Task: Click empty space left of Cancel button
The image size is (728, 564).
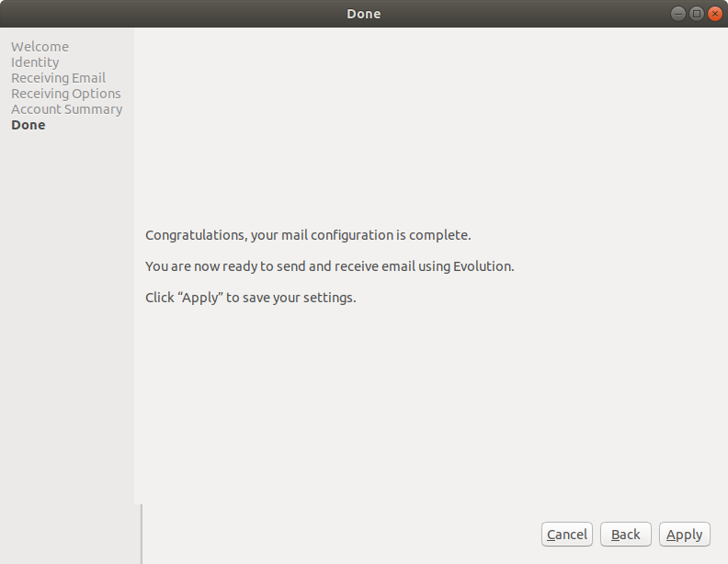Action: pos(349,535)
